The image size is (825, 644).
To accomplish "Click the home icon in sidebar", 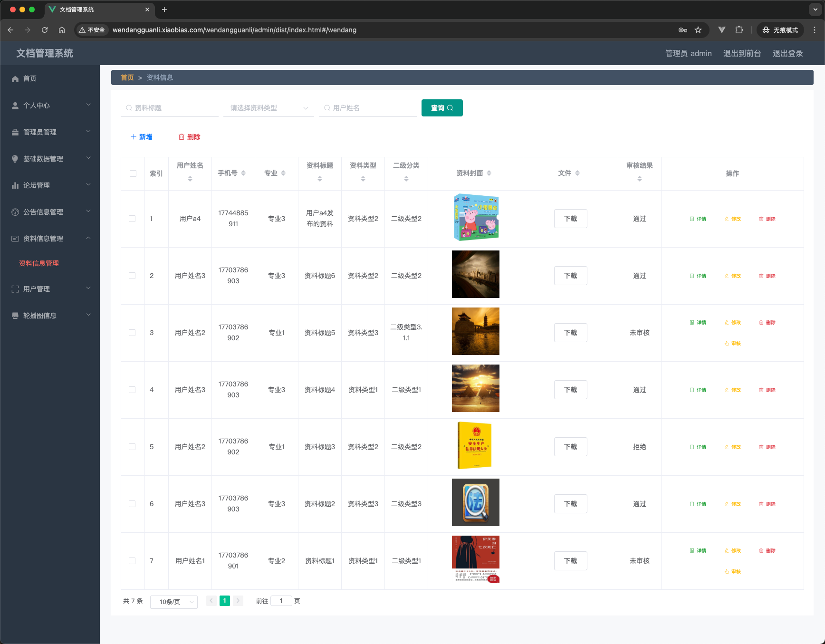I will click(x=15, y=79).
